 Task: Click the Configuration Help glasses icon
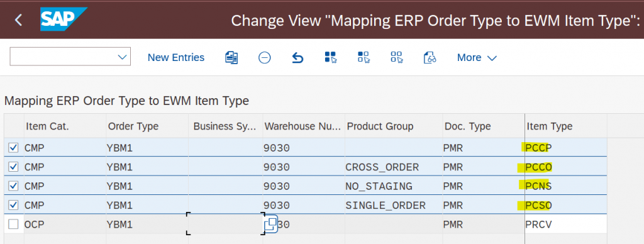tap(430, 57)
